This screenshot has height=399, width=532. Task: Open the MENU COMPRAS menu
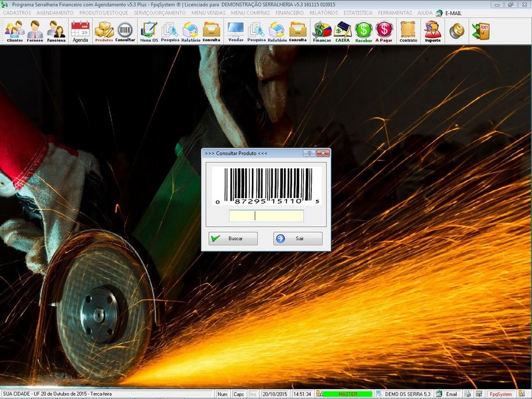tap(251, 13)
